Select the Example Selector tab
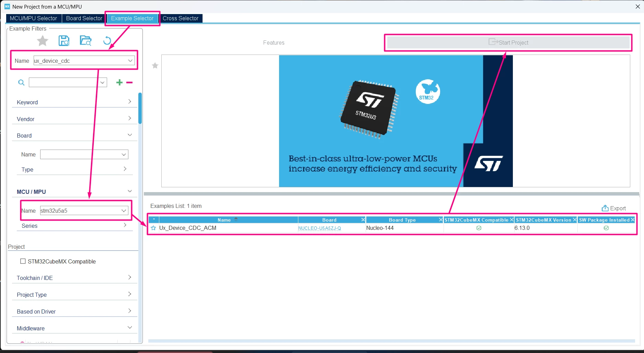 [x=132, y=18]
